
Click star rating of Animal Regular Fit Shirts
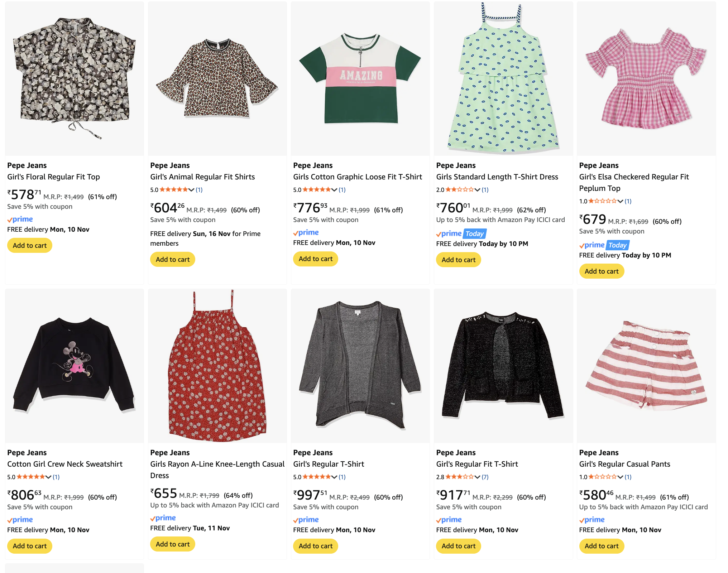click(x=173, y=190)
